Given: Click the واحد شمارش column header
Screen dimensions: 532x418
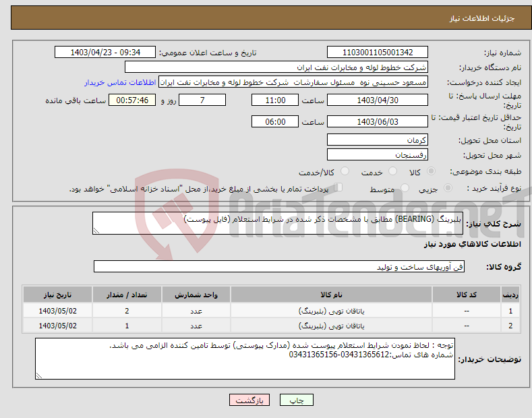Looking at the screenshot, I should [196, 295].
